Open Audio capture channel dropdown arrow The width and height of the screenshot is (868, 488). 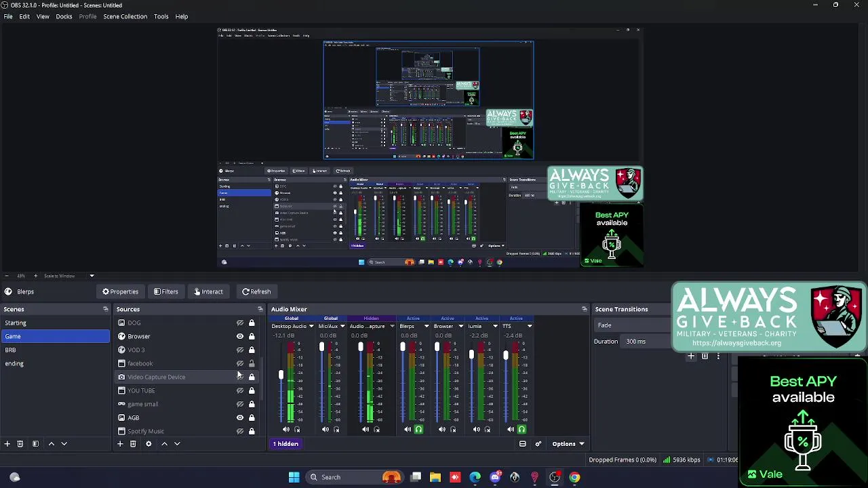coord(392,327)
